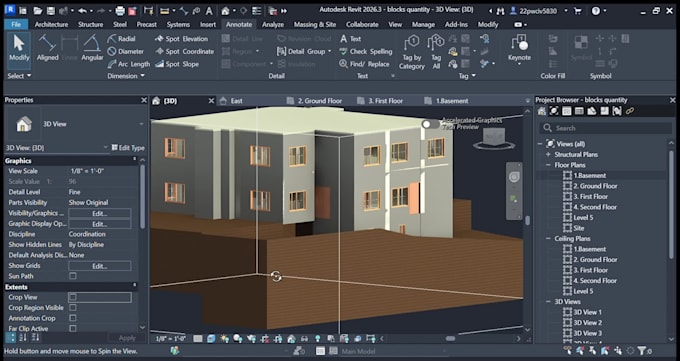Click the filter icon in the status bar
The height and width of the screenshot is (361, 680).
(x=641, y=351)
